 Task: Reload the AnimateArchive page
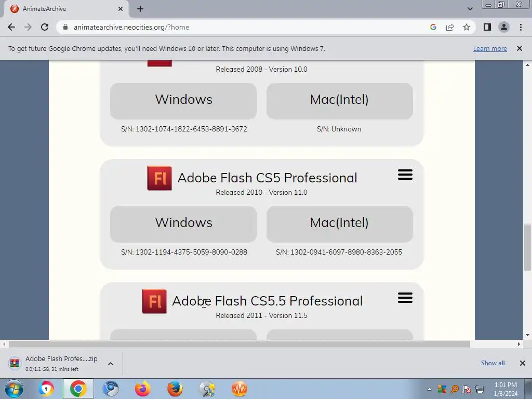[x=45, y=27]
